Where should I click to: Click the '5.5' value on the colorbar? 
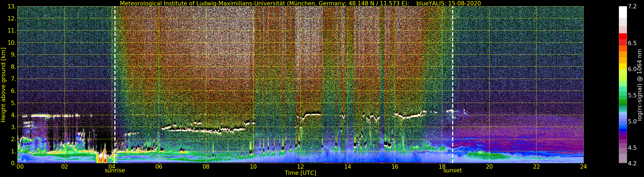click(632, 95)
